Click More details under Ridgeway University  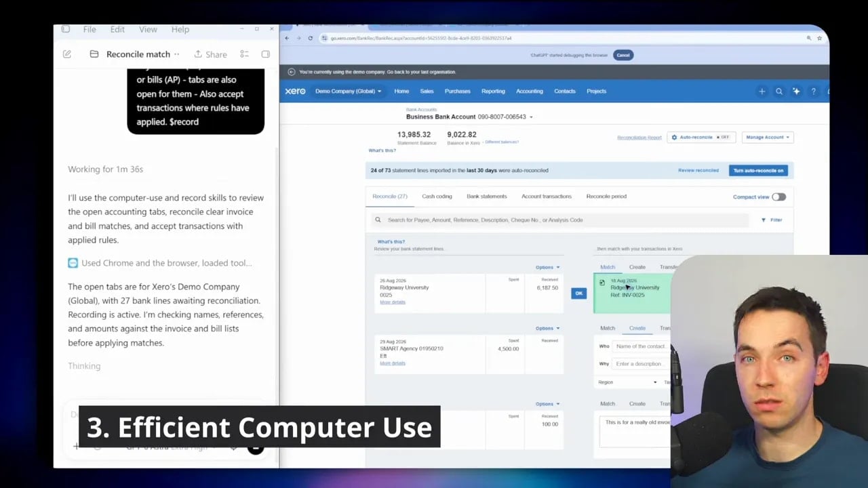[x=393, y=302]
